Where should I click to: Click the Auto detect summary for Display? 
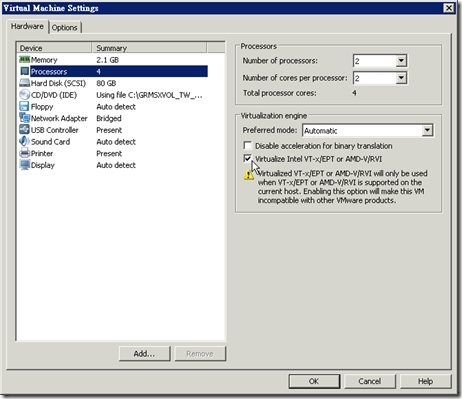click(116, 165)
